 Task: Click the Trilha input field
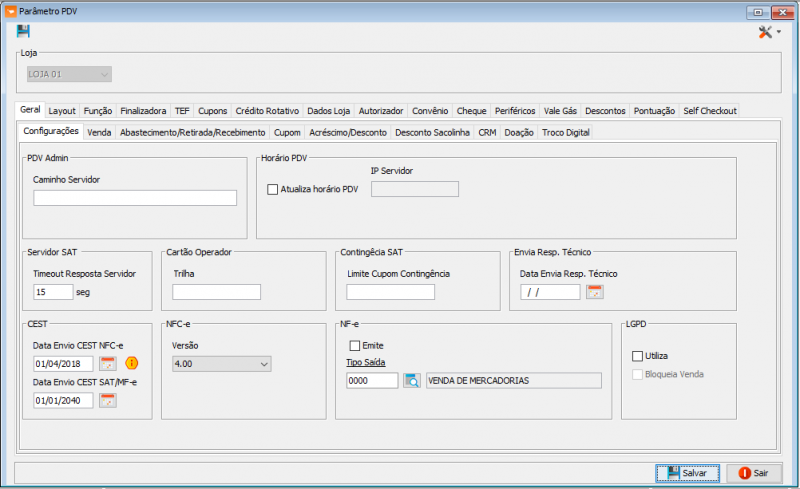click(x=216, y=292)
